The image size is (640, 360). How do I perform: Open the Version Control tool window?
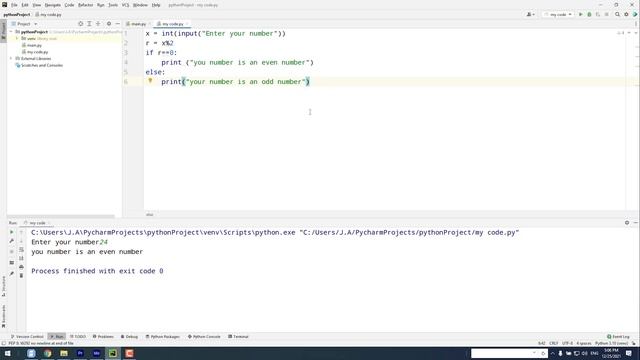point(27,337)
